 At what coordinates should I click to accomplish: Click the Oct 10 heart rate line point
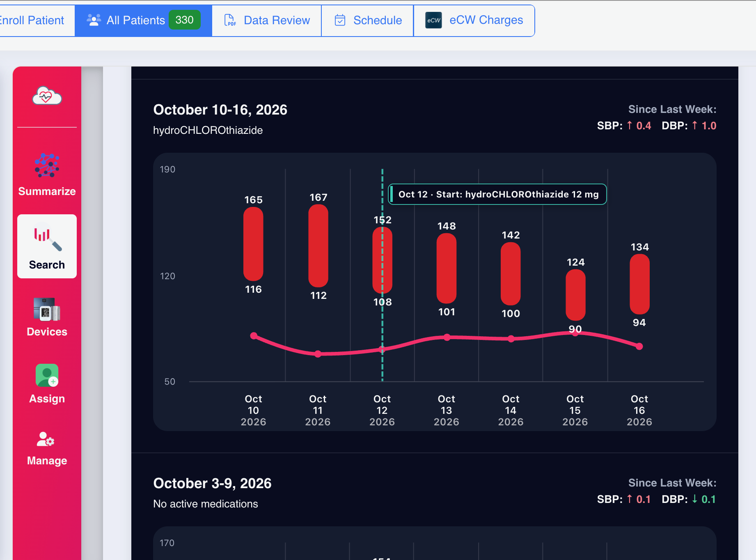(254, 336)
